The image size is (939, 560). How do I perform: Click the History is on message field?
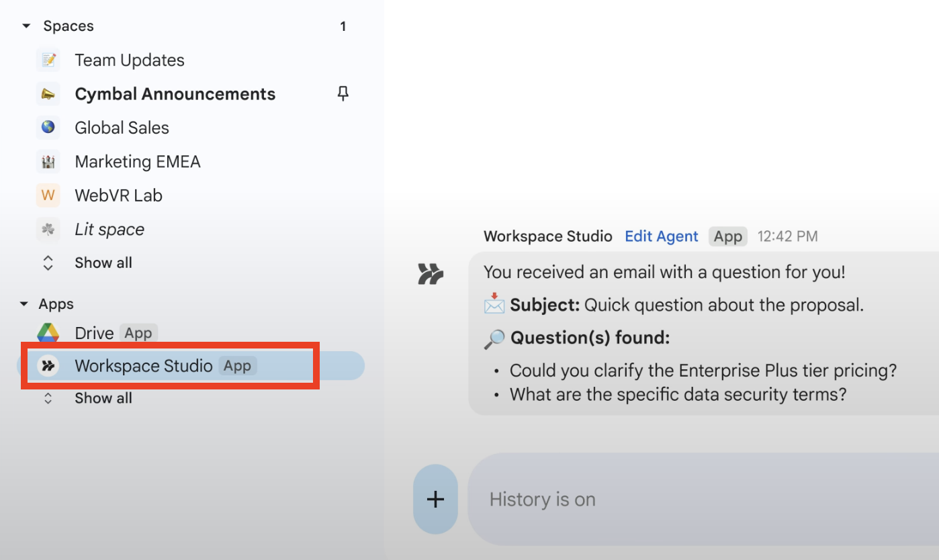click(x=703, y=499)
